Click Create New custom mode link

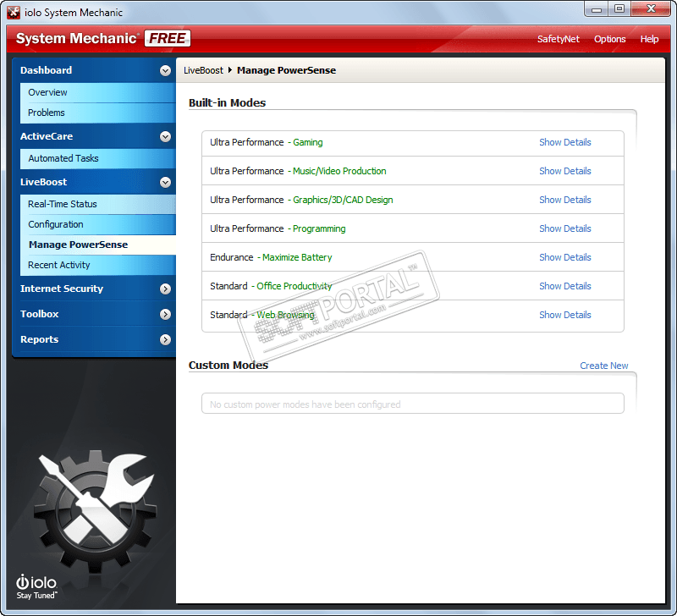pos(603,366)
